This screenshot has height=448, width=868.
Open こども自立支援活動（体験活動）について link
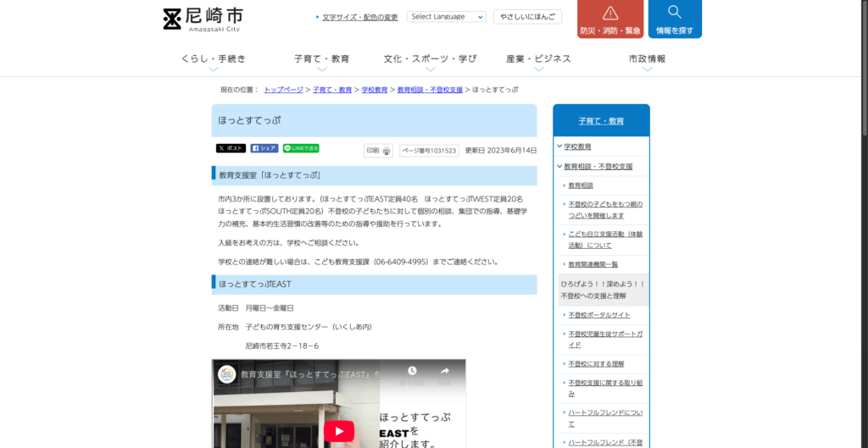(x=605, y=240)
